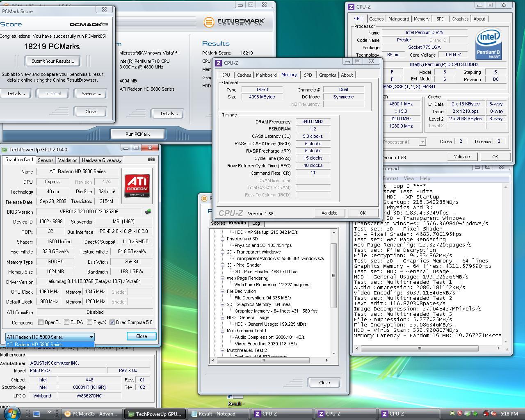Image resolution: width=525 pixels, height=420 pixels.
Task: Click the 18219 PCMarks score text
Action: point(52,47)
